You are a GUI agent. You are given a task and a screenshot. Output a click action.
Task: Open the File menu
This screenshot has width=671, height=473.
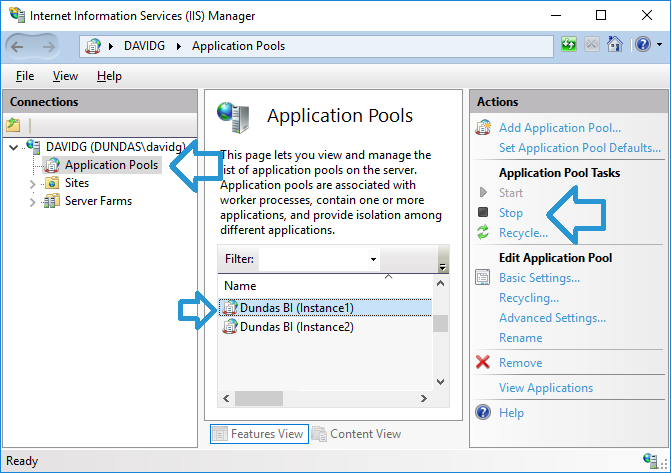(x=25, y=76)
